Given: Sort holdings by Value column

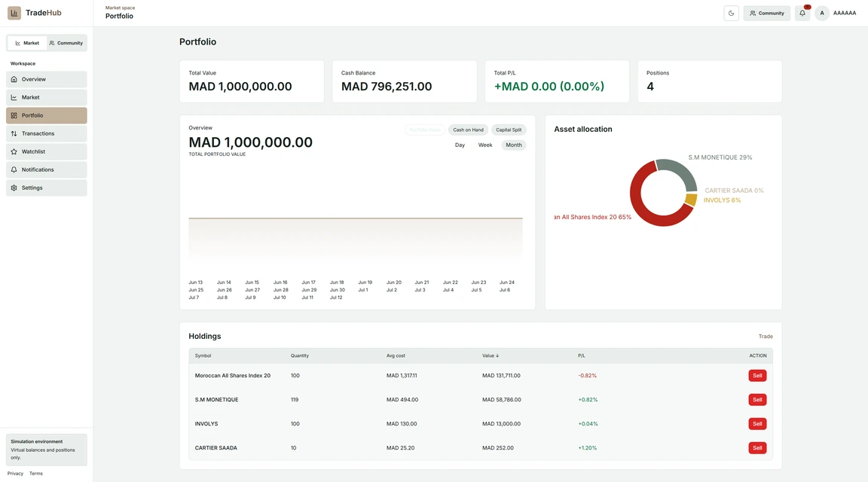Looking at the screenshot, I should click(x=491, y=355).
